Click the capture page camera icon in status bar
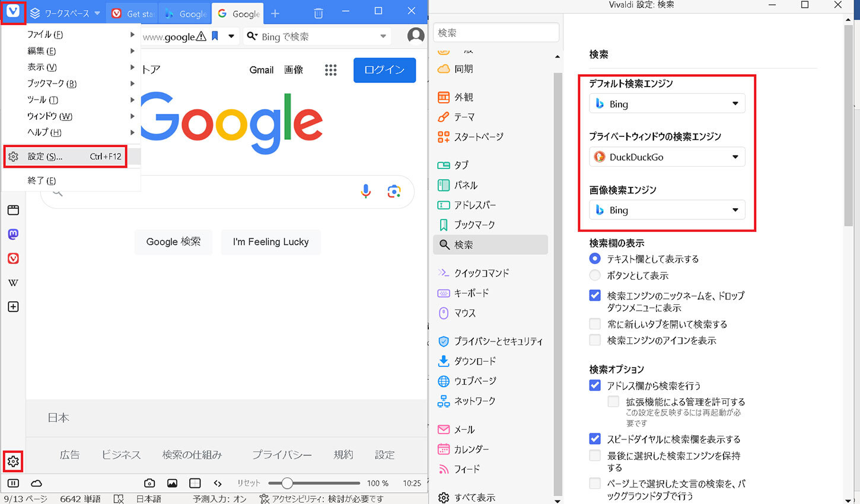860x504 pixels. (x=149, y=483)
